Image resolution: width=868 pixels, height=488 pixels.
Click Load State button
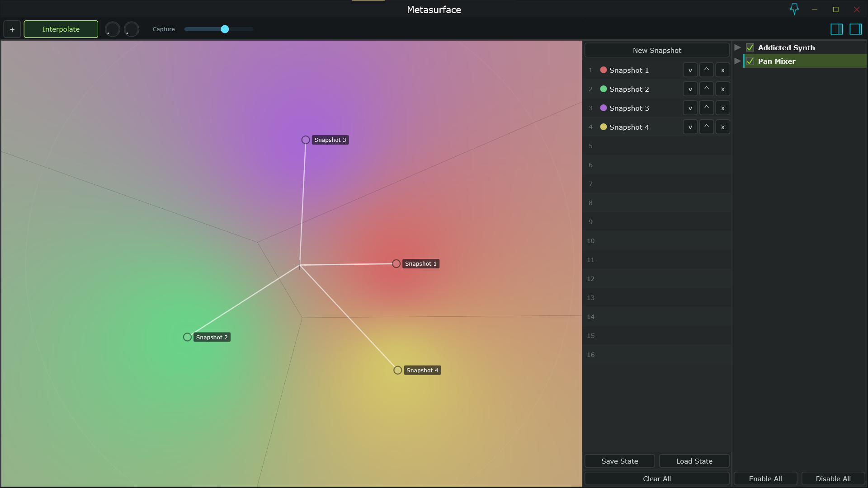694,461
